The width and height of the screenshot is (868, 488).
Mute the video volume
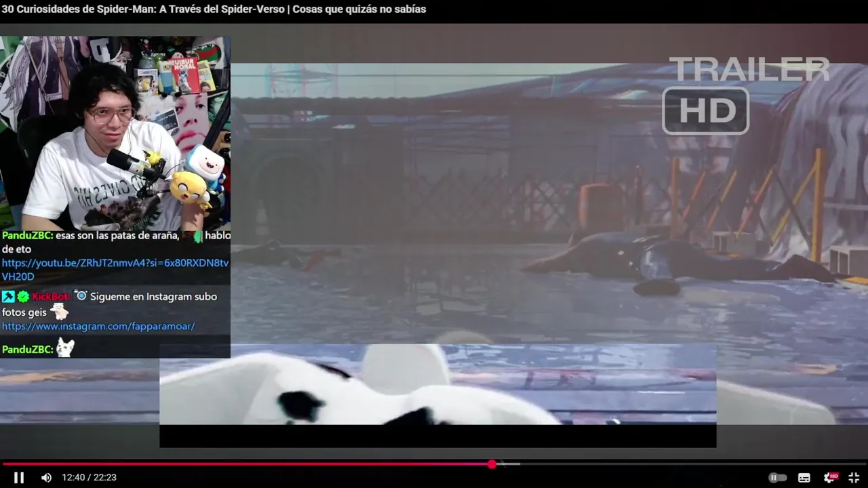pyautogui.click(x=46, y=477)
